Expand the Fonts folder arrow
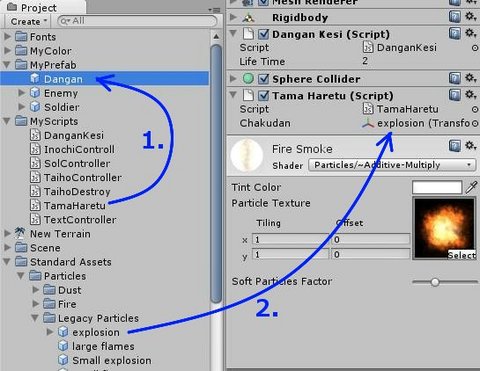The width and height of the screenshot is (480, 371). coord(8,36)
